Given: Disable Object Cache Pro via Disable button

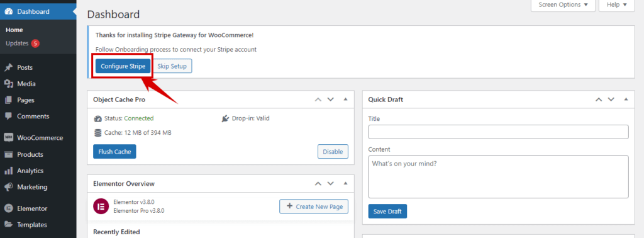Looking at the screenshot, I should point(333,151).
